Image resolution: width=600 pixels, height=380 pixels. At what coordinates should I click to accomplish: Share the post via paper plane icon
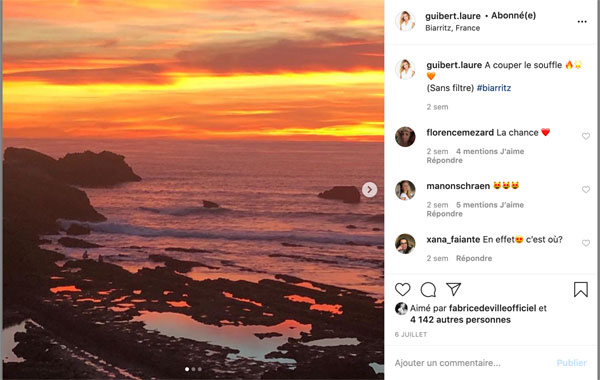coord(453,289)
